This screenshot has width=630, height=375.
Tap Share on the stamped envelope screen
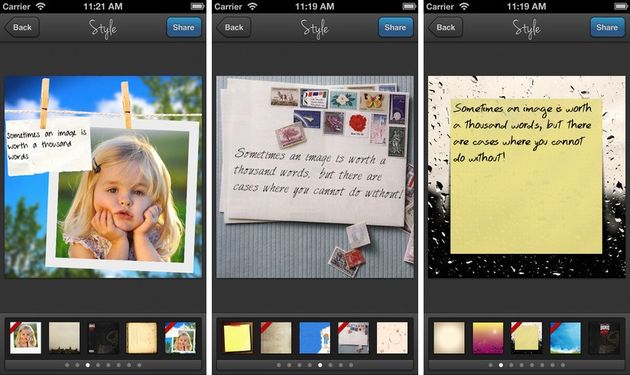(395, 27)
